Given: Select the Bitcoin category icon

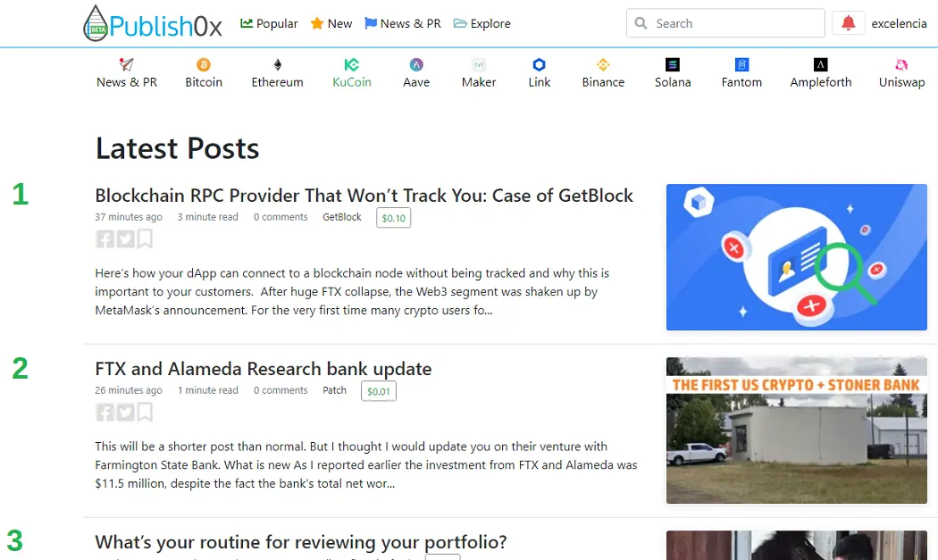Looking at the screenshot, I should (204, 64).
